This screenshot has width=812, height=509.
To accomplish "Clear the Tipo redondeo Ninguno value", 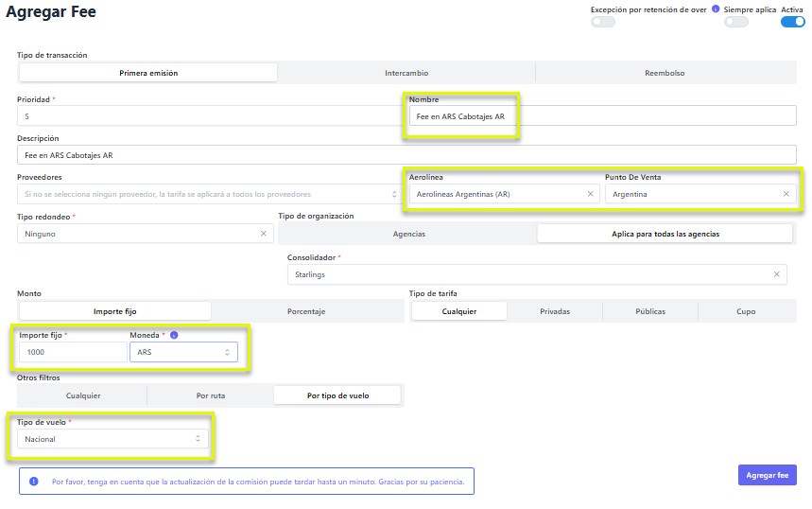I will 265,234.
